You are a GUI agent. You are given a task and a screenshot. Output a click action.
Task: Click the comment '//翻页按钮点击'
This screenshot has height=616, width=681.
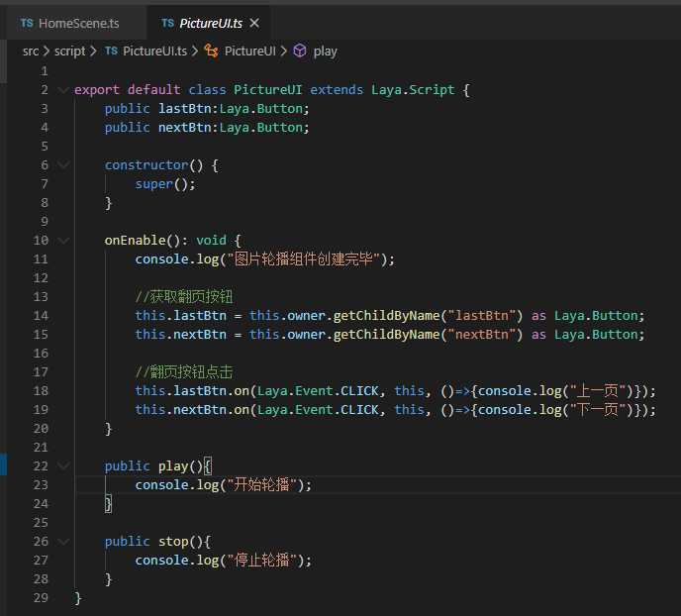pyautogui.click(x=184, y=372)
